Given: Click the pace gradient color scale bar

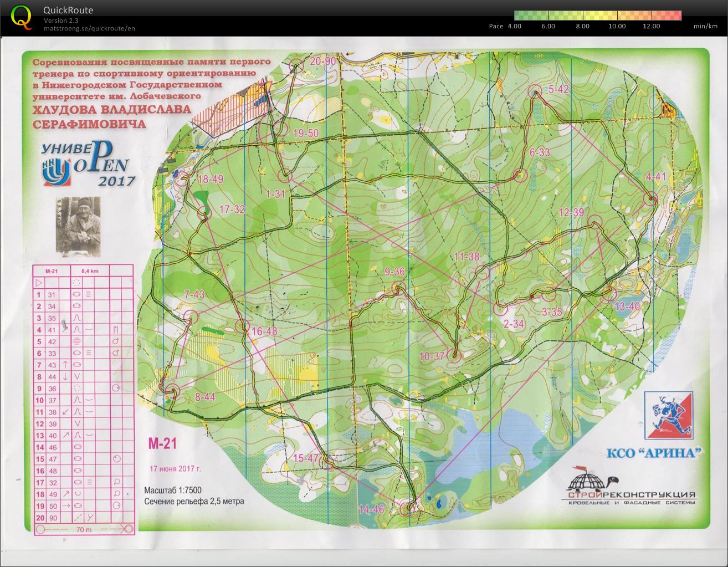Looking at the screenshot, I should pyautogui.click(x=598, y=16).
